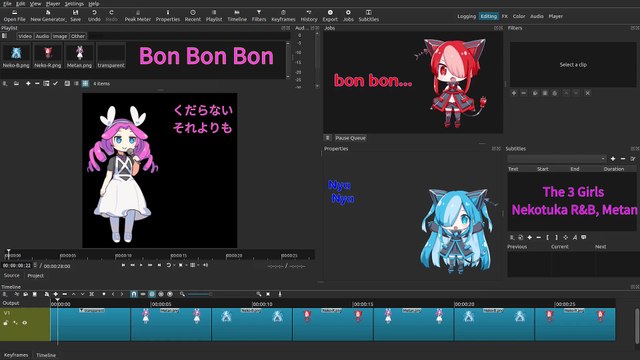Toggle the player loop button
This screenshot has width=640, height=360.
168,265
